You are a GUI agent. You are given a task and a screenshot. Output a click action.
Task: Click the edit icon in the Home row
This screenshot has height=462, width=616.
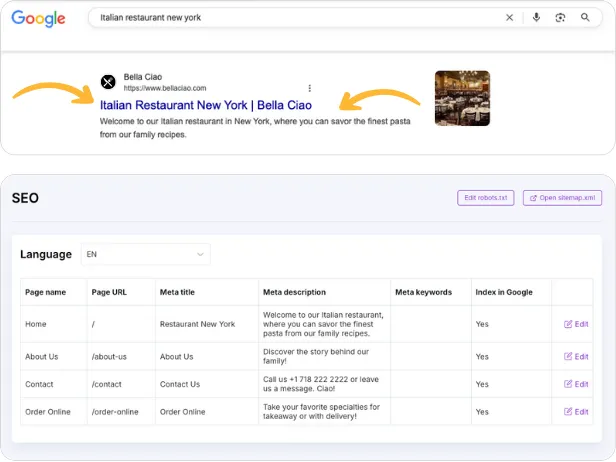pyautogui.click(x=568, y=324)
